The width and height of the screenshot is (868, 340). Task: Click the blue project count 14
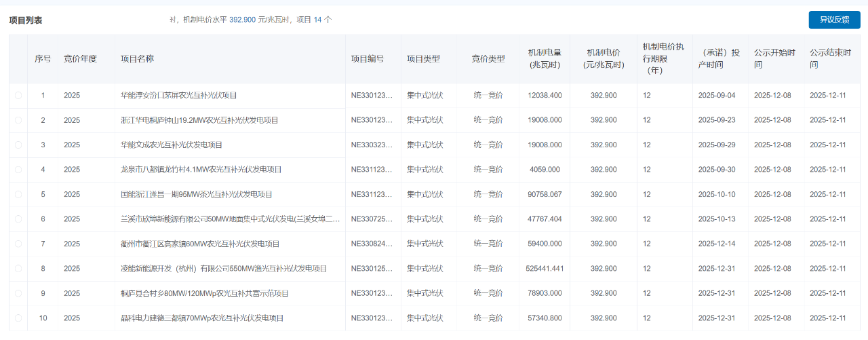(317, 20)
